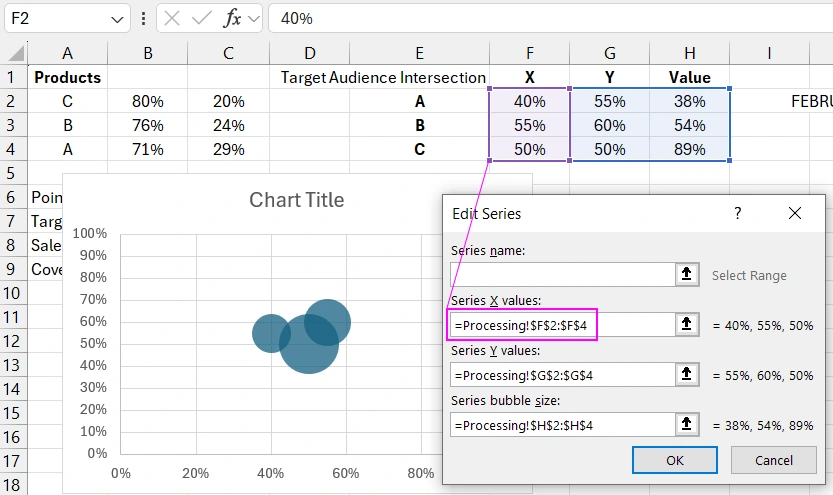Collapse dialog via Series name range selector
Screen dimensions: 833x495
(x=687, y=275)
